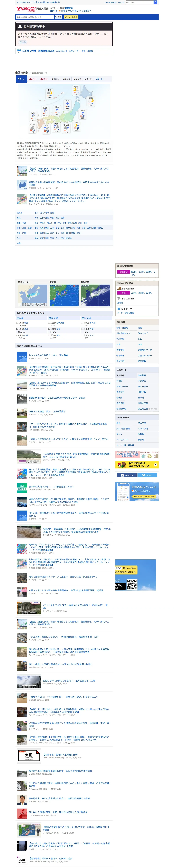Click the 仙台 weather icon on the map
The height and width of the screenshot is (868, 174).
[x=83, y=113]
